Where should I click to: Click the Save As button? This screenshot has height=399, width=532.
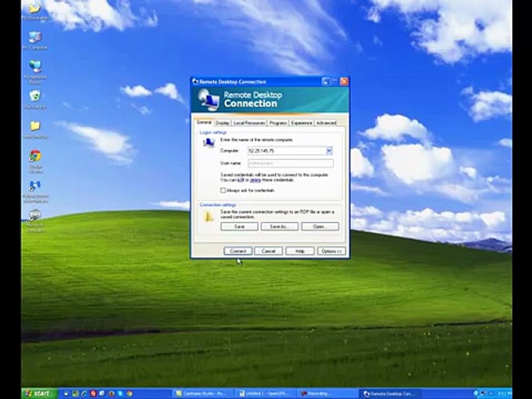(279, 226)
